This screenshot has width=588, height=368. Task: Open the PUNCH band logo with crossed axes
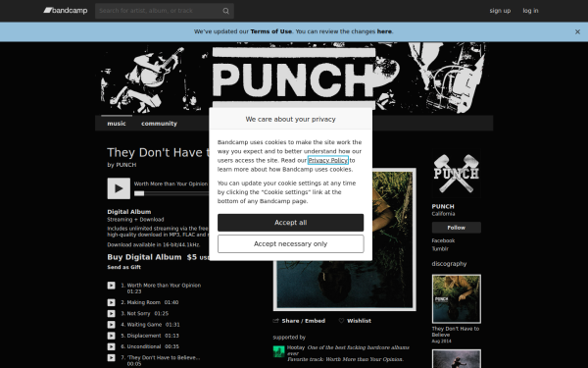pyautogui.click(x=456, y=173)
